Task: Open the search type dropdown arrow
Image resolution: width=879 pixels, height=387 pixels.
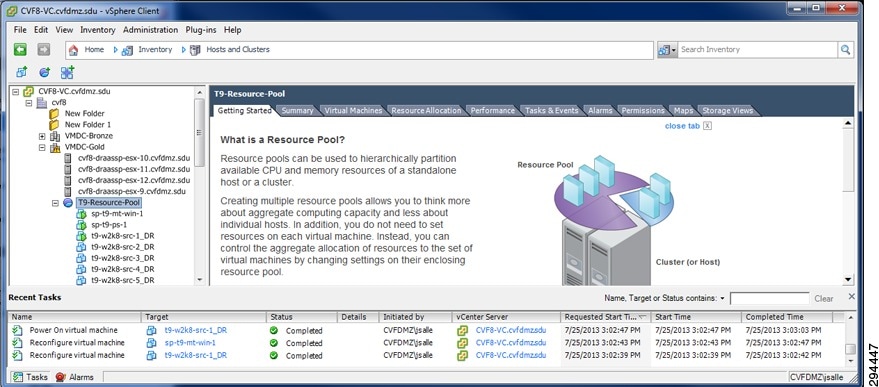Action: click(674, 50)
